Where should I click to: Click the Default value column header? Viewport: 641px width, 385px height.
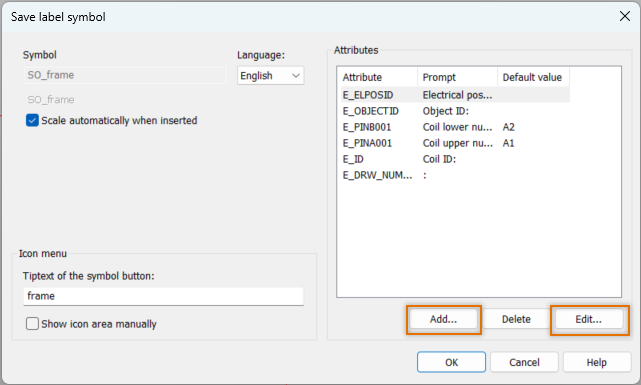[x=533, y=77]
